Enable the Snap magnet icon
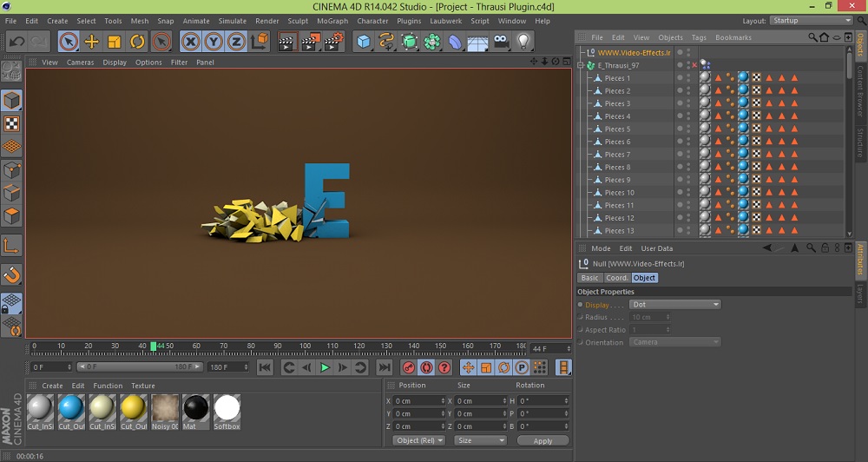868x462 pixels. 11,274
